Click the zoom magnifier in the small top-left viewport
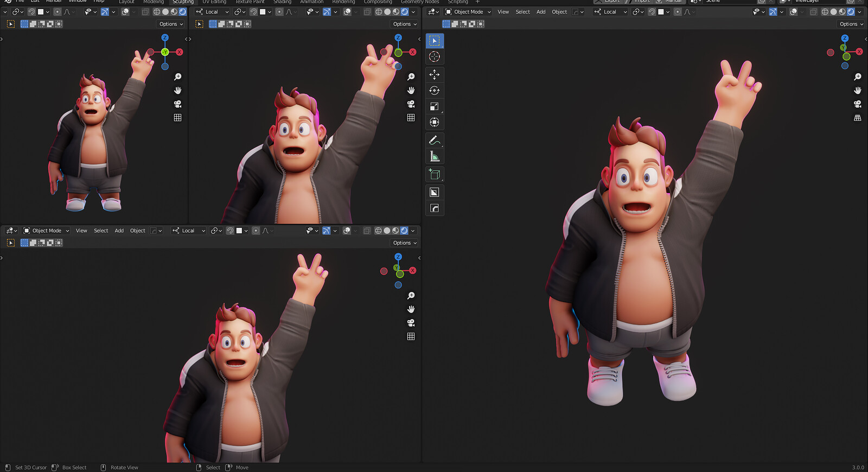 [x=177, y=77]
